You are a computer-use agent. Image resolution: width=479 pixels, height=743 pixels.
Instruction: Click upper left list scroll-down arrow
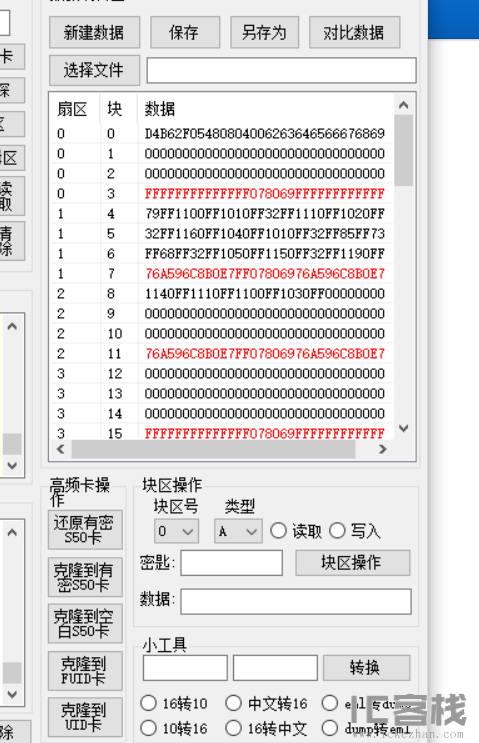tap(12, 465)
